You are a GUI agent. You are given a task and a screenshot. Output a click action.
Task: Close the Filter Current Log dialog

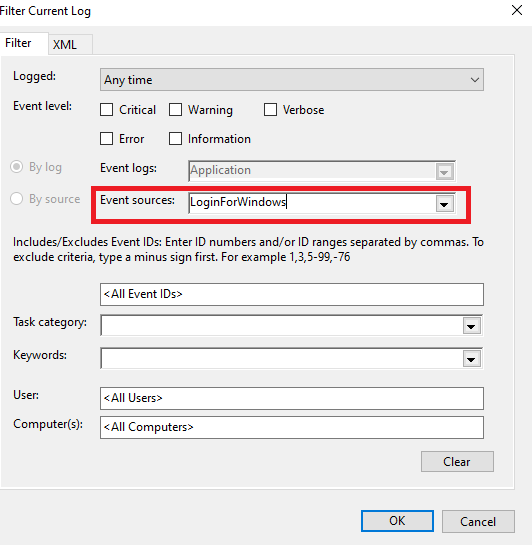(x=517, y=10)
